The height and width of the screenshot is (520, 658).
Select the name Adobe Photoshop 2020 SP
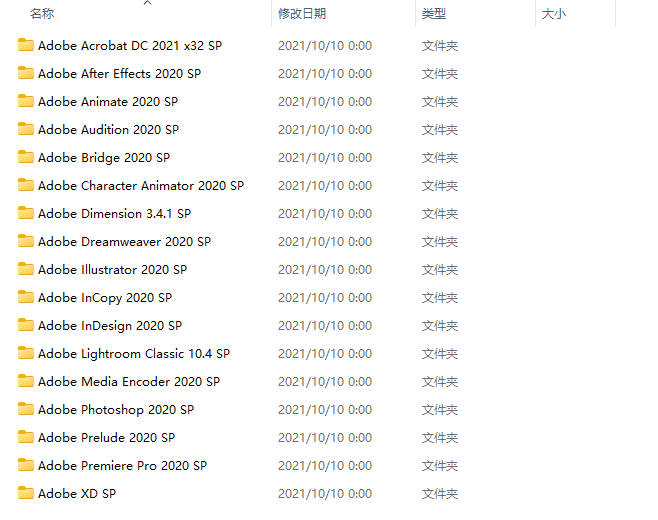116,410
